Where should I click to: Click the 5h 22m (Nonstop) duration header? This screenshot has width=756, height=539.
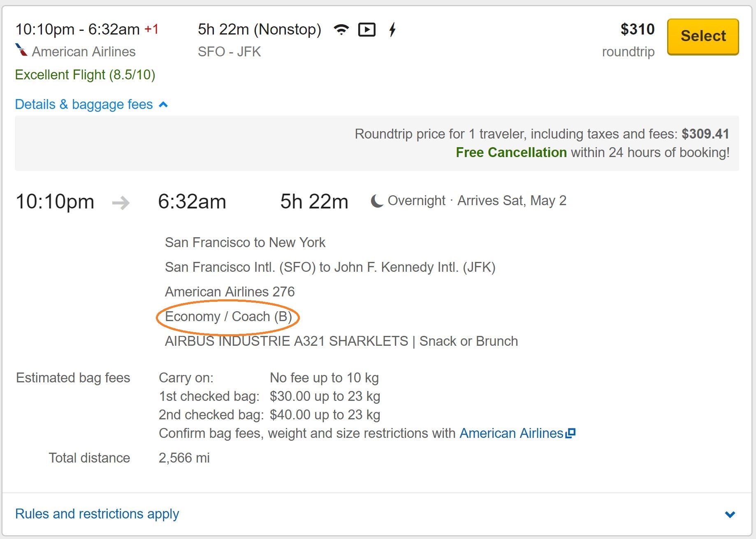point(260,30)
